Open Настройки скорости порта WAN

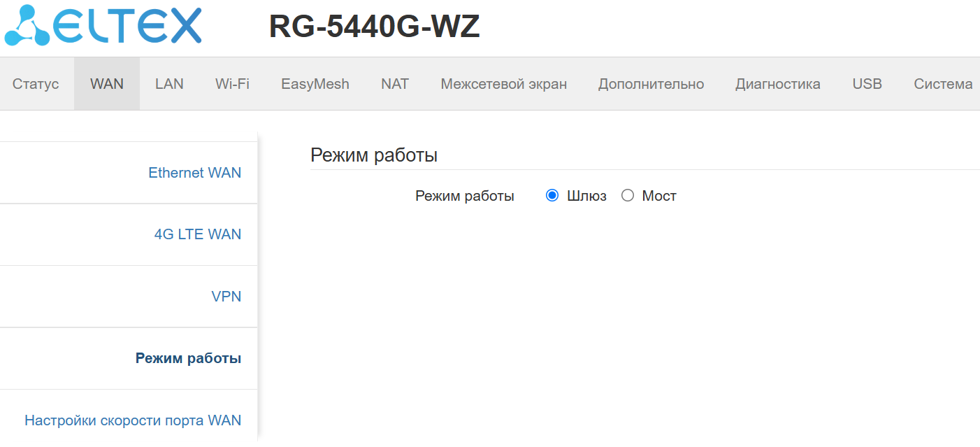click(x=133, y=420)
